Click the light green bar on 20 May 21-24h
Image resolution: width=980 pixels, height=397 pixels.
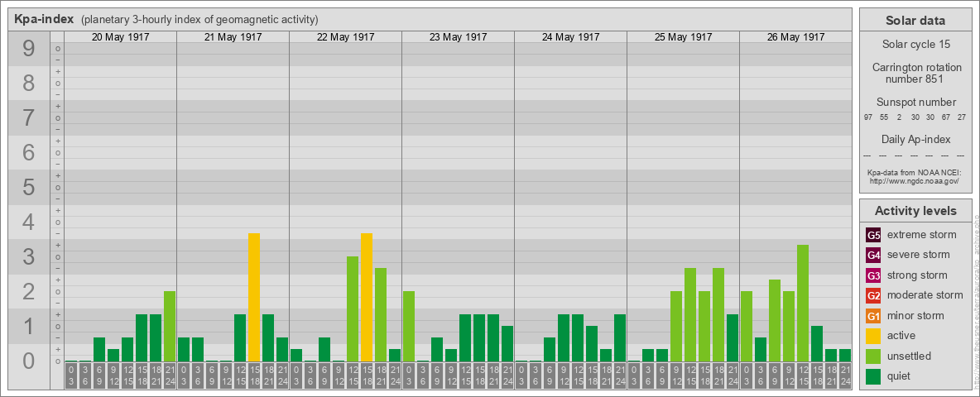[170, 327]
